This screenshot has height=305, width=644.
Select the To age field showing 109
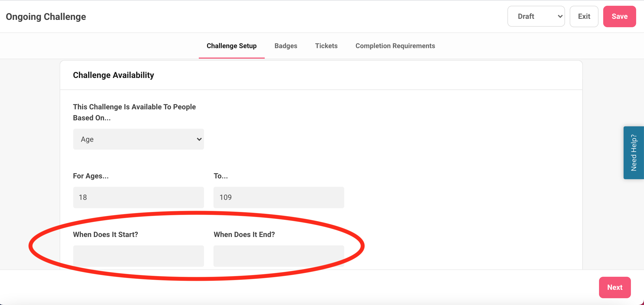coord(279,197)
